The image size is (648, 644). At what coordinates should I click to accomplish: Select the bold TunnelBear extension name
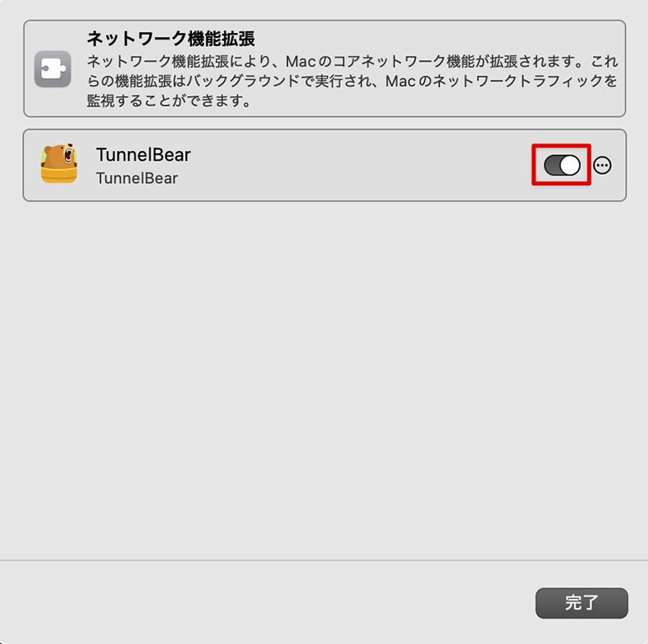[143, 155]
